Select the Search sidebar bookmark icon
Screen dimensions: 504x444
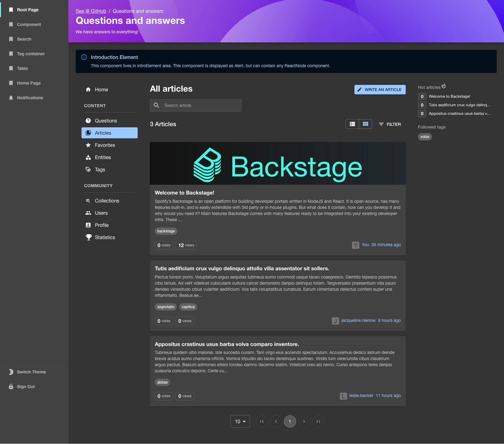[11, 39]
